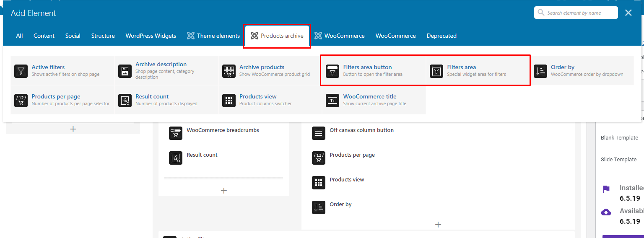The width and height of the screenshot is (644, 238).
Task: Open the WooCommerce tab with theme icon
Action: 340,36
